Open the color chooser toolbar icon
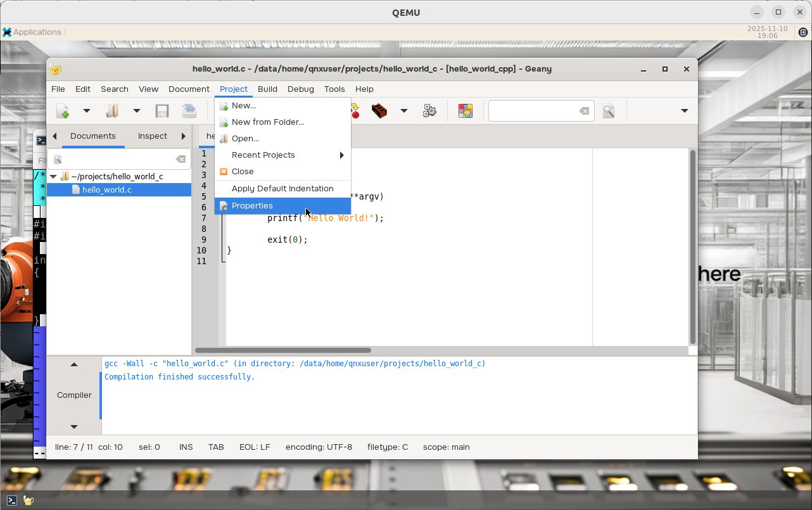Screen dimensions: 812x510 pyautogui.click(x=466, y=111)
